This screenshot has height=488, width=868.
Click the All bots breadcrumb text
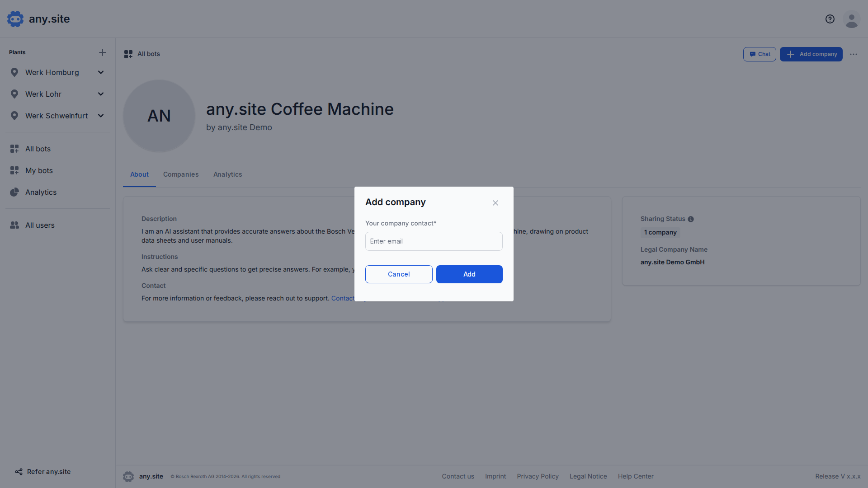coord(149,54)
